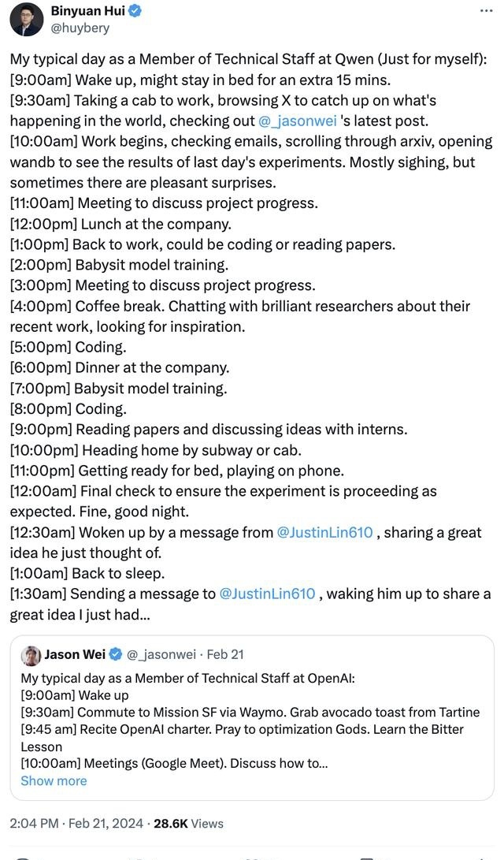The width and height of the screenshot is (504, 860).
Task: Click quoted tweet's Waymo commute line
Action: click(250, 713)
